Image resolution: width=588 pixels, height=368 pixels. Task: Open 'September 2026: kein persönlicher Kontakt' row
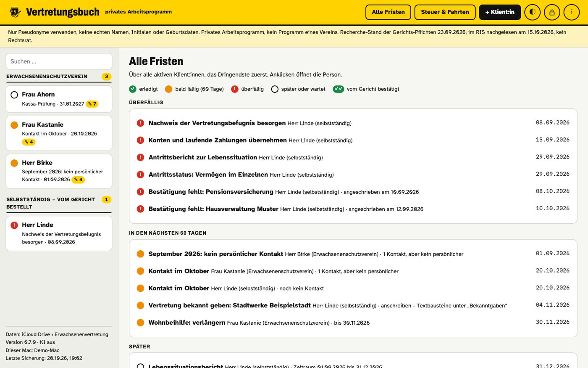click(x=353, y=254)
